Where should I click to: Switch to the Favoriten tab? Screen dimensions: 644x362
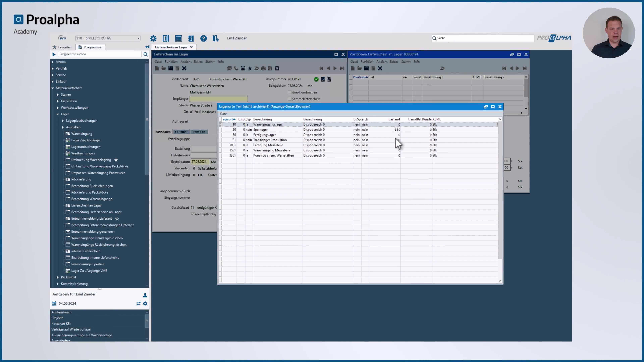62,47
